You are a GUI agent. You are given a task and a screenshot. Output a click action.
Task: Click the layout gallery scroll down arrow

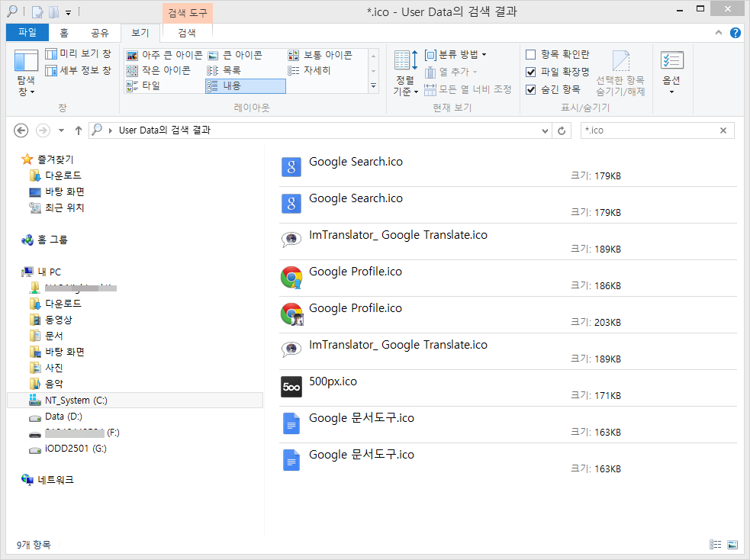pos(374,71)
